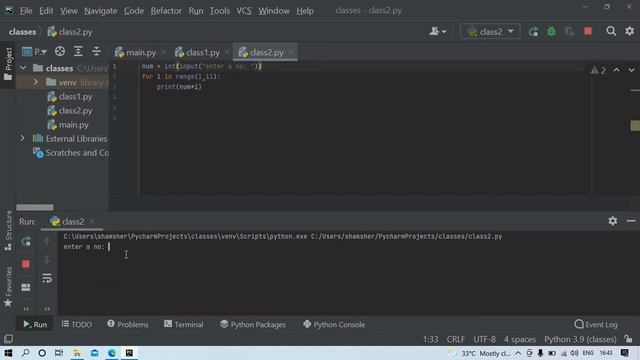
Task: Select main.py in project tree
Action: coord(68,125)
